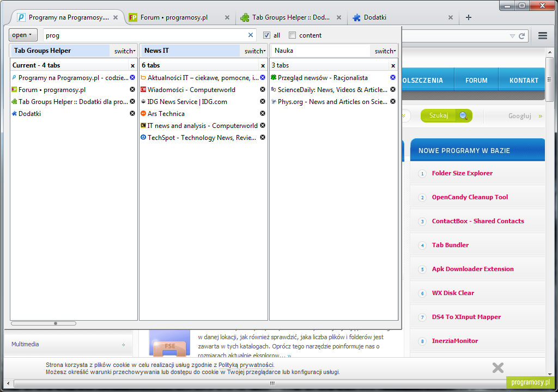This screenshot has width=558, height=392.
Task: Open a new browser tab
Action: point(468,17)
